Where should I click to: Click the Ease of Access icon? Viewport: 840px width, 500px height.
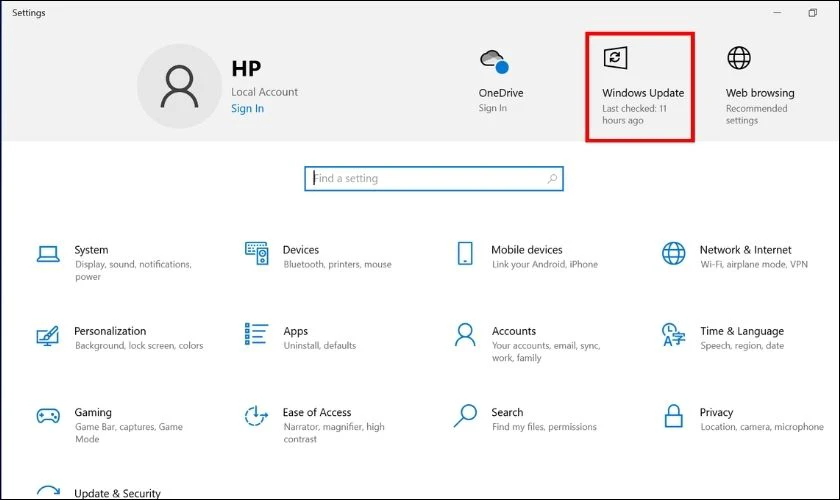pos(256,416)
